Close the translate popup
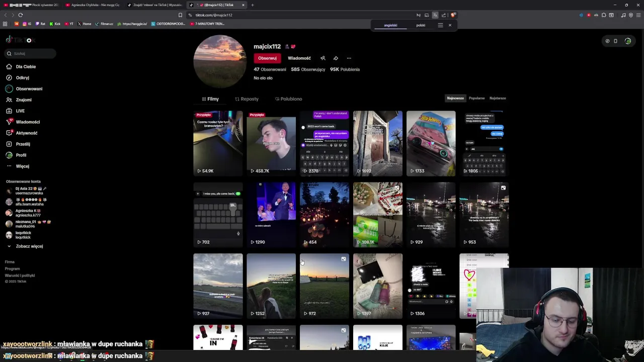Screen dimensions: 644x362 [450, 25]
